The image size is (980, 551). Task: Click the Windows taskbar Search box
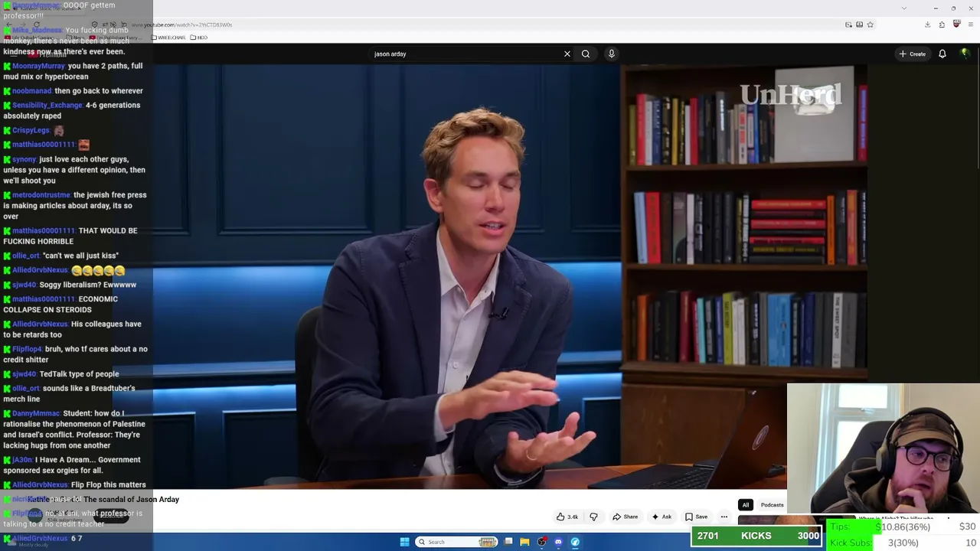[457, 542]
